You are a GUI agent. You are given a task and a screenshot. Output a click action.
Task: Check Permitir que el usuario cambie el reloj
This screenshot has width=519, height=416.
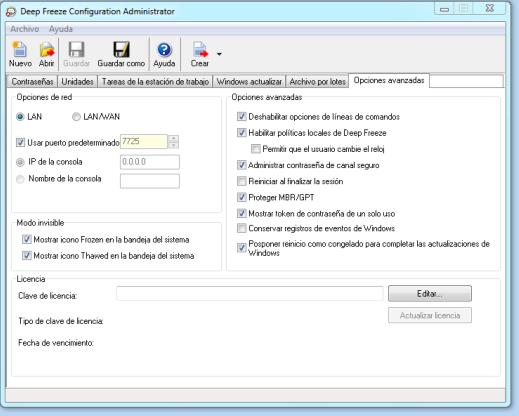[x=256, y=149]
